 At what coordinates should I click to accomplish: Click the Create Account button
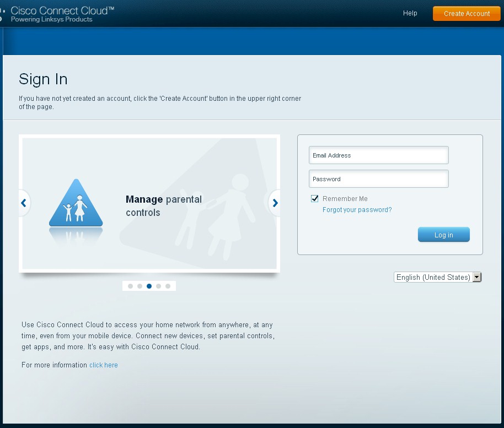click(467, 13)
